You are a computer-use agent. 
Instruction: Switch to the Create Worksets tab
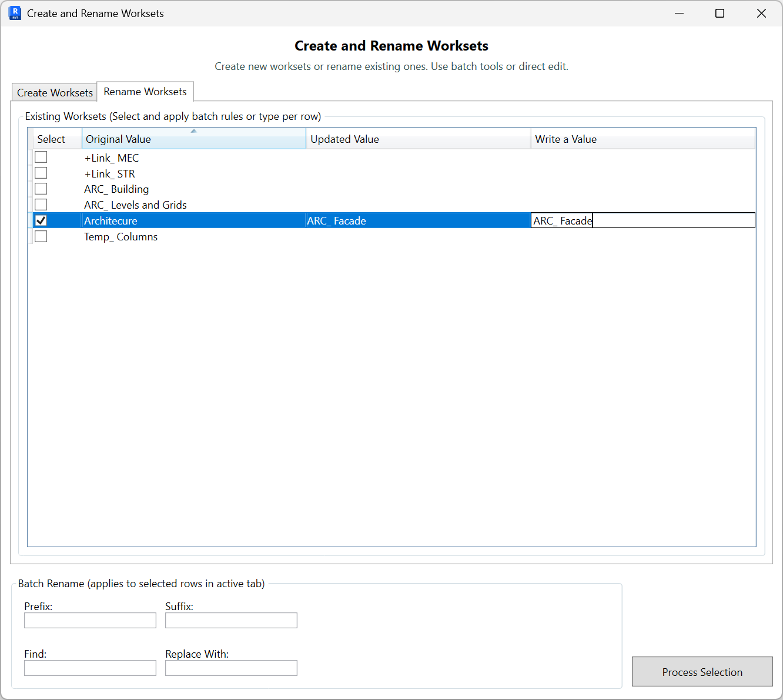54,92
